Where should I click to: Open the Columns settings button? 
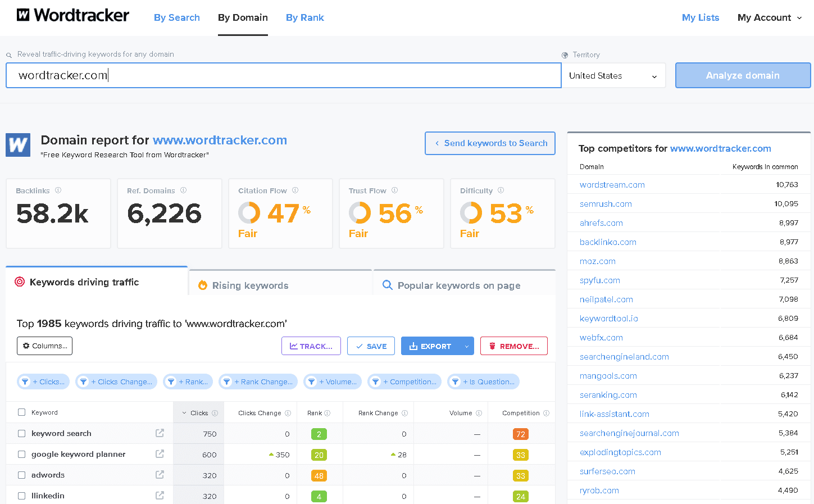coord(44,346)
